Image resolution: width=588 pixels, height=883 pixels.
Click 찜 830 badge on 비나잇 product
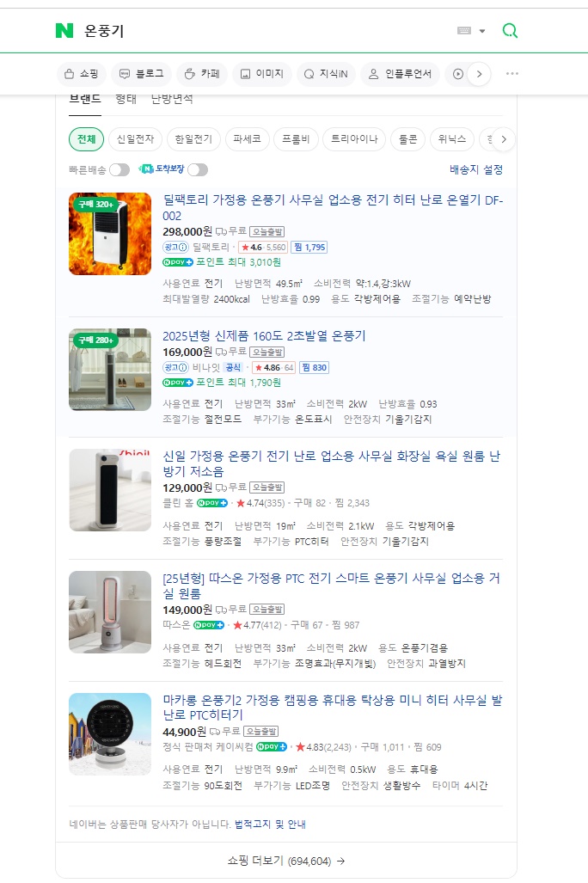click(315, 368)
